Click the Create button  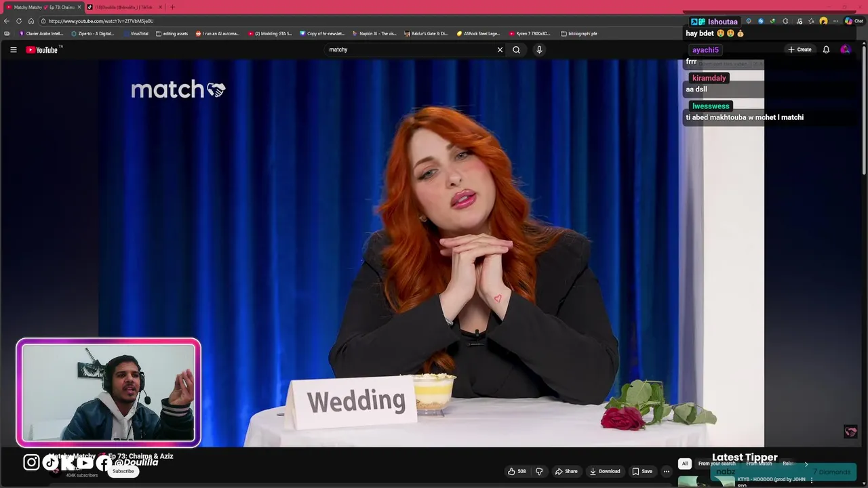pos(800,49)
